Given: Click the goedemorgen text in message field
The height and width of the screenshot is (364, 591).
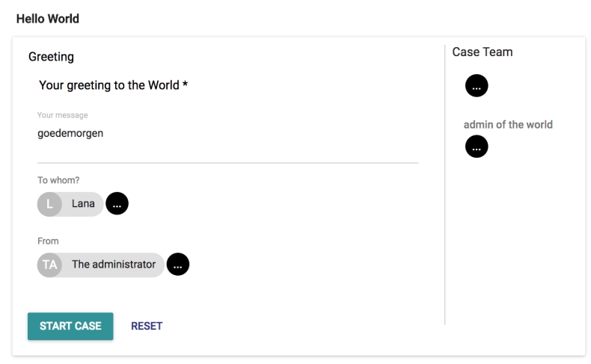Looking at the screenshot, I should 70,134.
